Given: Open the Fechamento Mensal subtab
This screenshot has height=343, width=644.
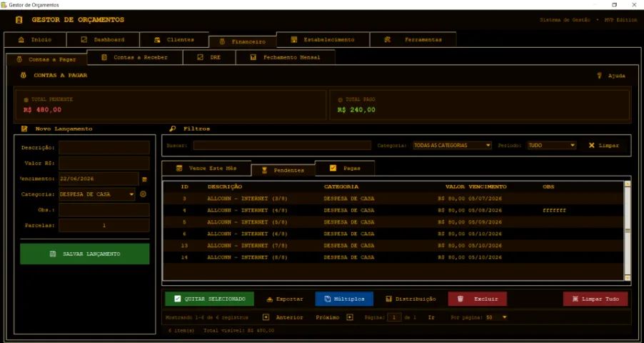Looking at the screenshot, I should point(286,58).
